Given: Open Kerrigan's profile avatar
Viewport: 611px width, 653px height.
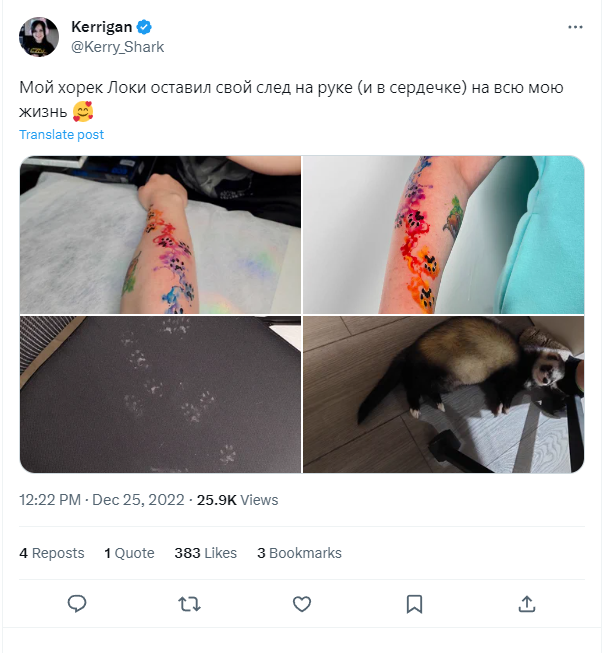Looking at the screenshot, I should pos(39,37).
